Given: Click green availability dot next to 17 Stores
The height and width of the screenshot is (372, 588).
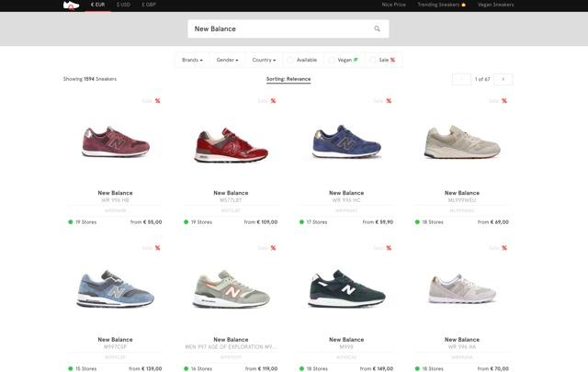Looking at the screenshot, I should click(301, 222).
